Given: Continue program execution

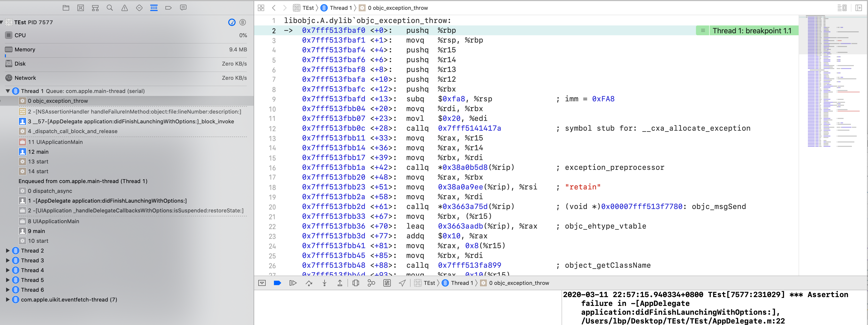Looking at the screenshot, I should [293, 283].
